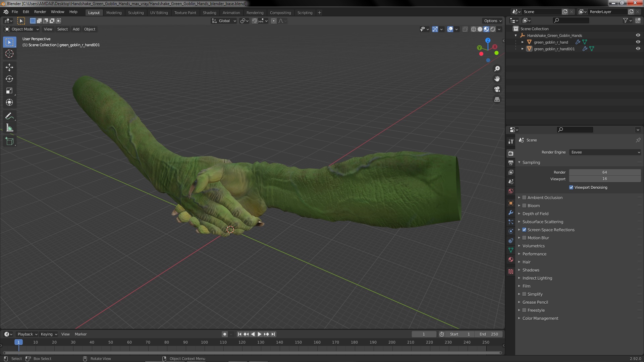This screenshot has width=644, height=362.
Task: Enable Ambient Occlusion checkbox
Action: click(x=524, y=197)
